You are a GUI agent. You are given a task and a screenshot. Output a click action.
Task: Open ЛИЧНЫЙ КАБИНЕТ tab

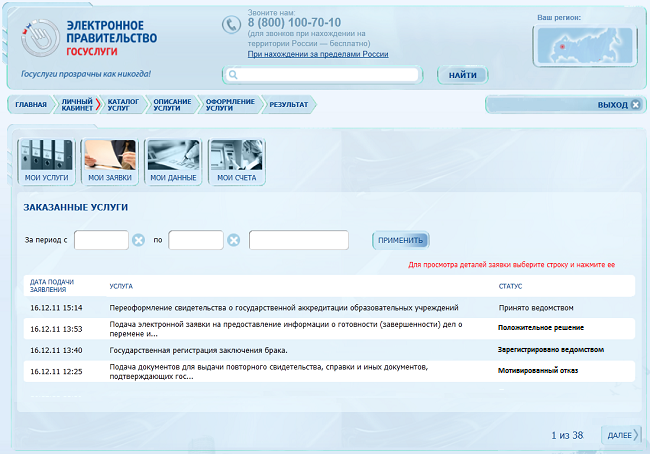coord(77,104)
